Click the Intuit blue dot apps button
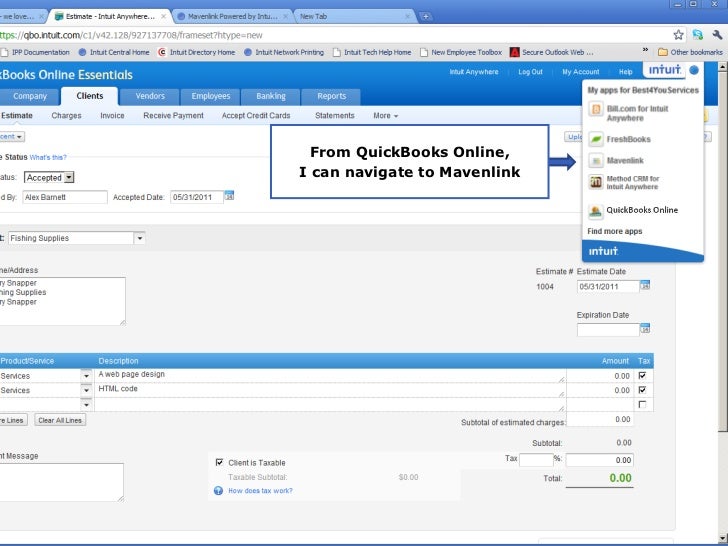Image resolution: width=728 pixels, height=546 pixels. (x=694, y=70)
